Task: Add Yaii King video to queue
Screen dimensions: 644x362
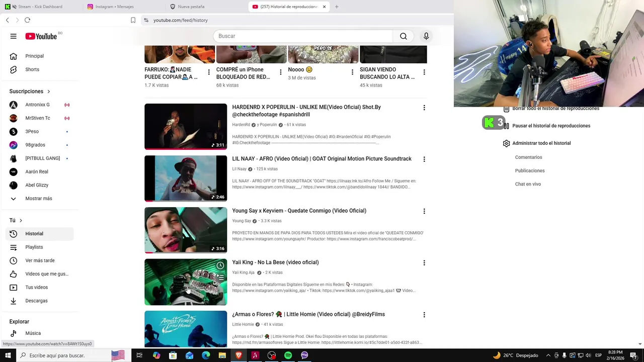Action: click(x=220, y=278)
